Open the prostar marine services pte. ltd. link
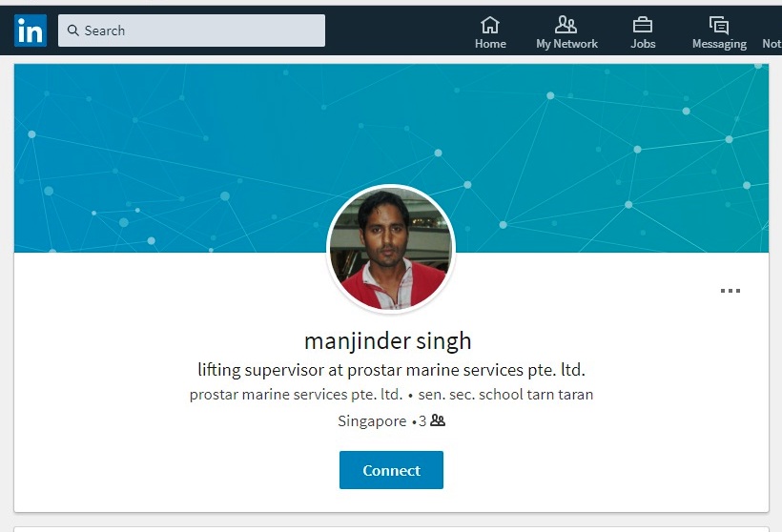 (296, 395)
